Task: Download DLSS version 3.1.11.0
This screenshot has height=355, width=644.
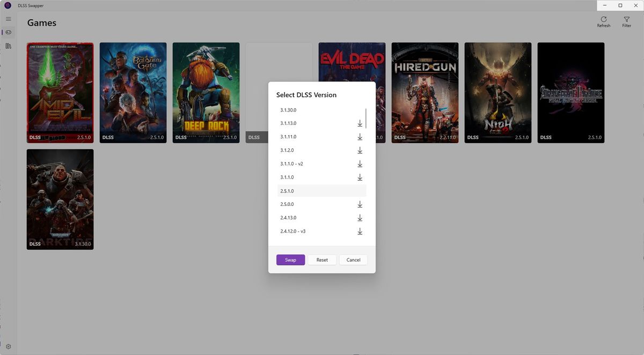Action: click(x=360, y=137)
